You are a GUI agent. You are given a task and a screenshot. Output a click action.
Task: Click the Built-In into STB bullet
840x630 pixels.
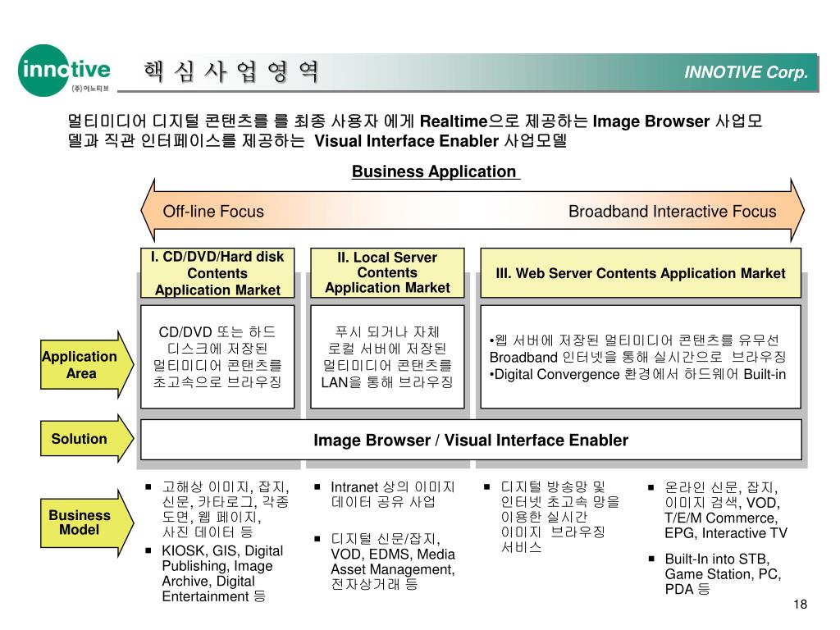(x=715, y=574)
